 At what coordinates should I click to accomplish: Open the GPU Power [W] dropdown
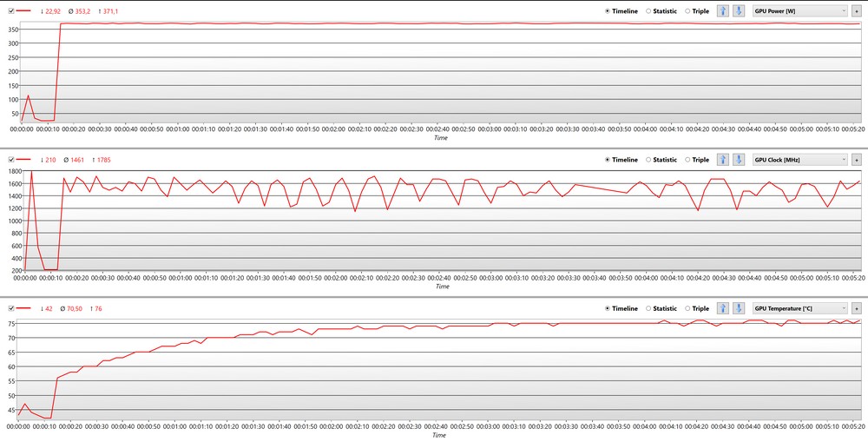(799, 11)
